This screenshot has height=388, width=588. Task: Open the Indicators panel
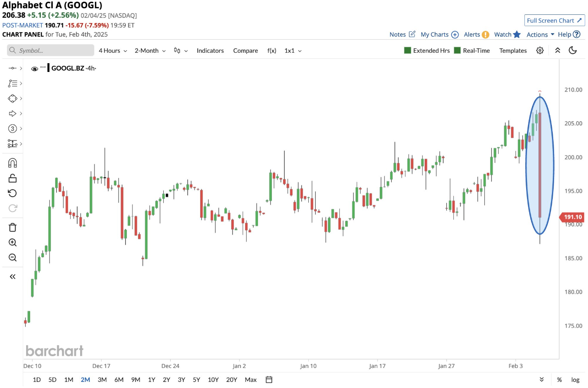(210, 51)
